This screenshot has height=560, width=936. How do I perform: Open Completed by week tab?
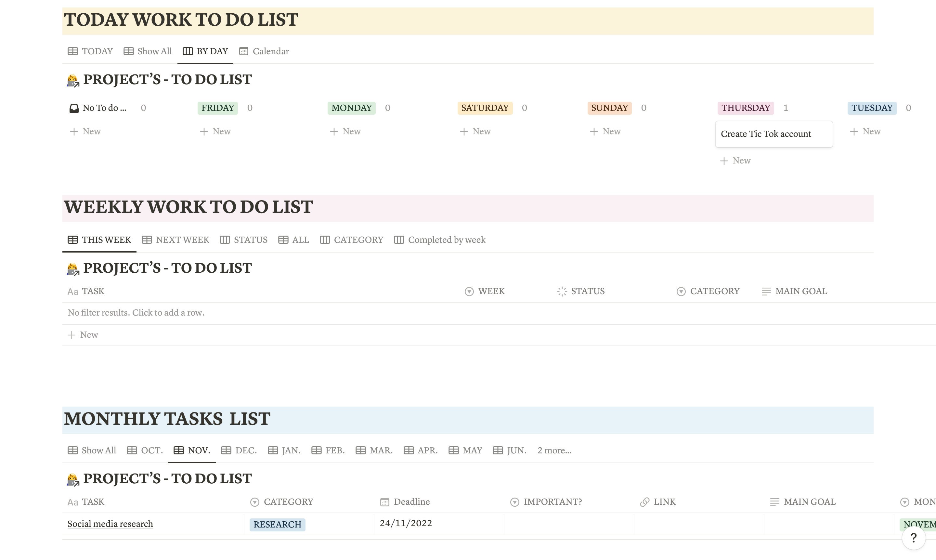439,240
